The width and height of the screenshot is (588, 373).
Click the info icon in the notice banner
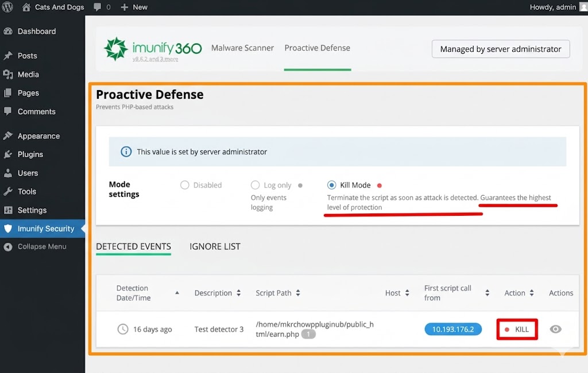pyautogui.click(x=126, y=152)
